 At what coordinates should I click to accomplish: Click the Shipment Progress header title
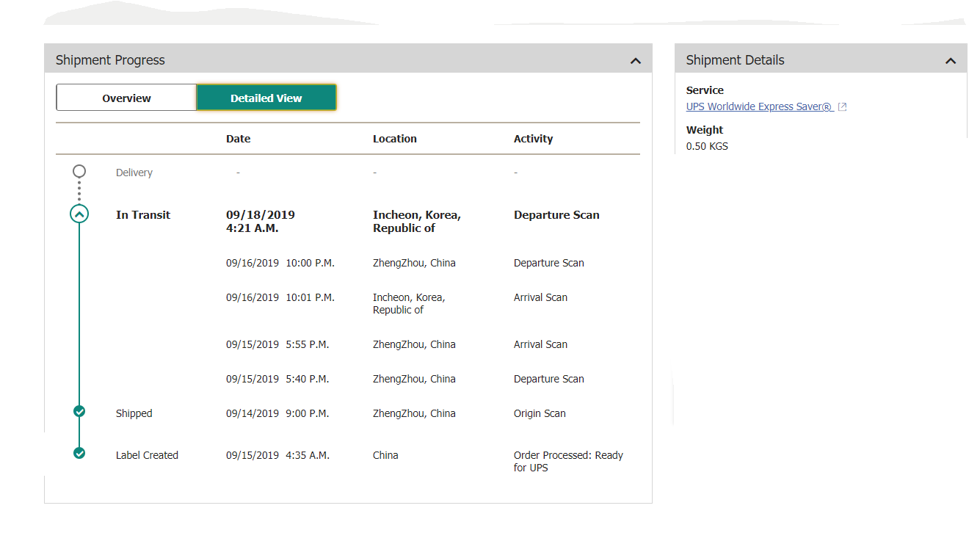point(110,60)
